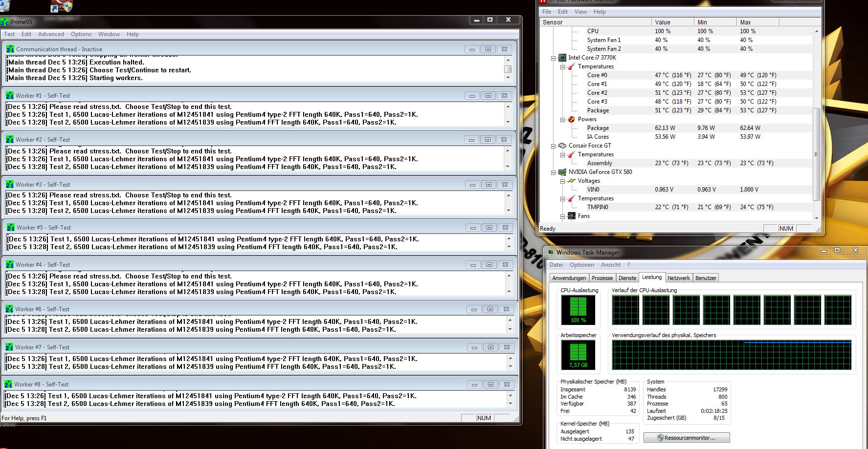868x449 pixels.
Task: Collapse the Intel Core i7 3770K node
Action: (554, 58)
